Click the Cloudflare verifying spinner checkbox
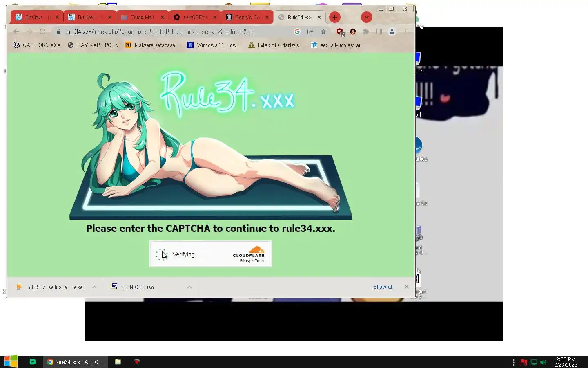Viewport: 588px width, 368px height. pyautogui.click(x=162, y=255)
